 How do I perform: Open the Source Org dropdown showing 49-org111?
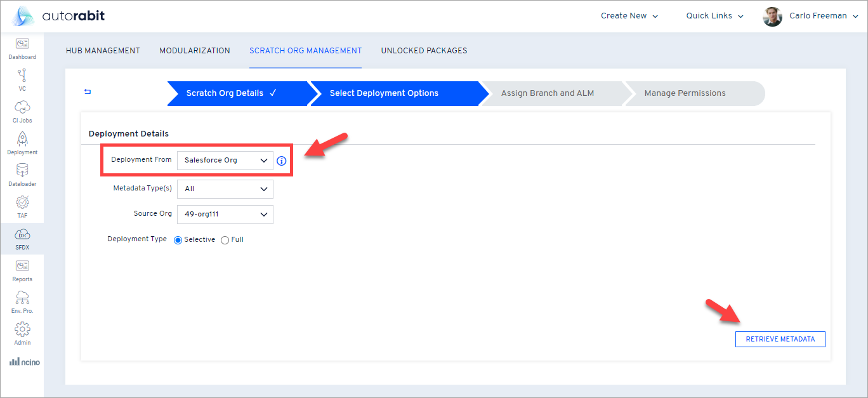point(225,214)
